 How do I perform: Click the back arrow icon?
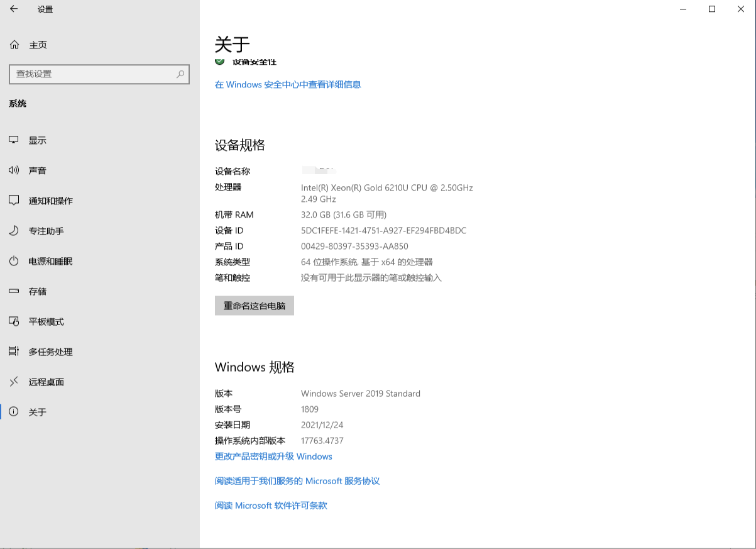click(14, 9)
